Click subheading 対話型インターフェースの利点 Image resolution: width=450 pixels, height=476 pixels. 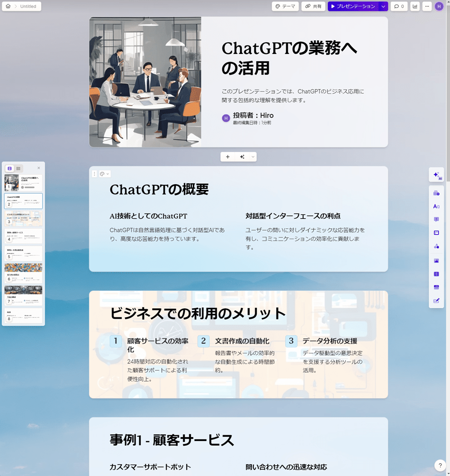click(x=293, y=216)
